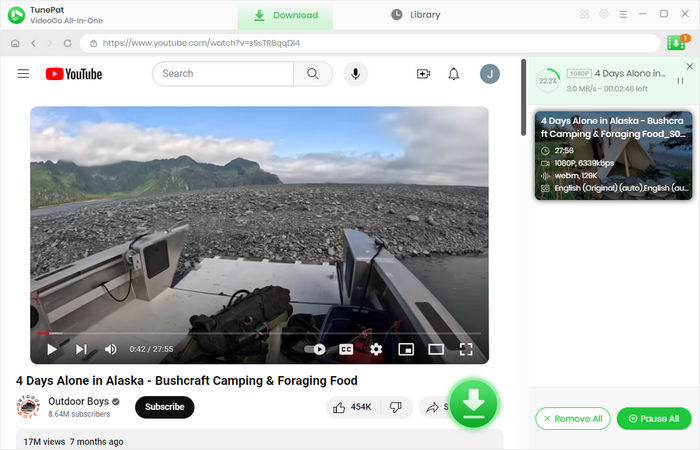This screenshot has height=450, width=700.
Task: Switch to the Download tab
Action: 285,15
